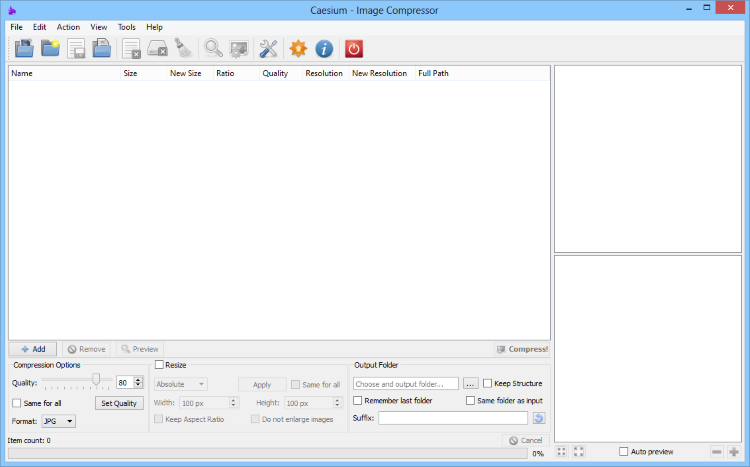
Task: Click the Remove button
Action: point(87,349)
